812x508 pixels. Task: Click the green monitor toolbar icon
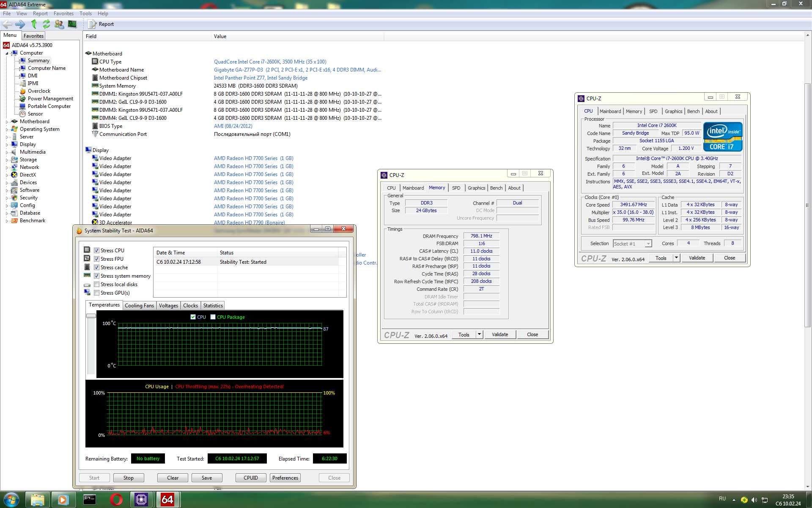tap(72, 24)
